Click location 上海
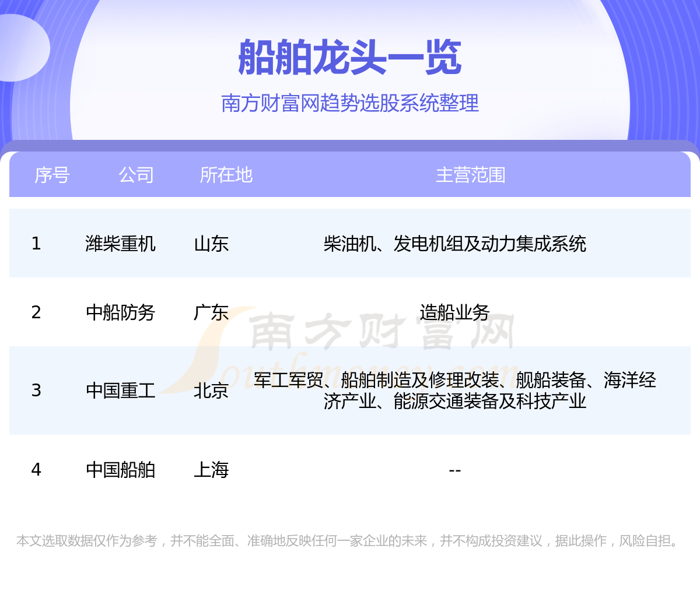This screenshot has width=700, height=612. click(x=211, y=470)
